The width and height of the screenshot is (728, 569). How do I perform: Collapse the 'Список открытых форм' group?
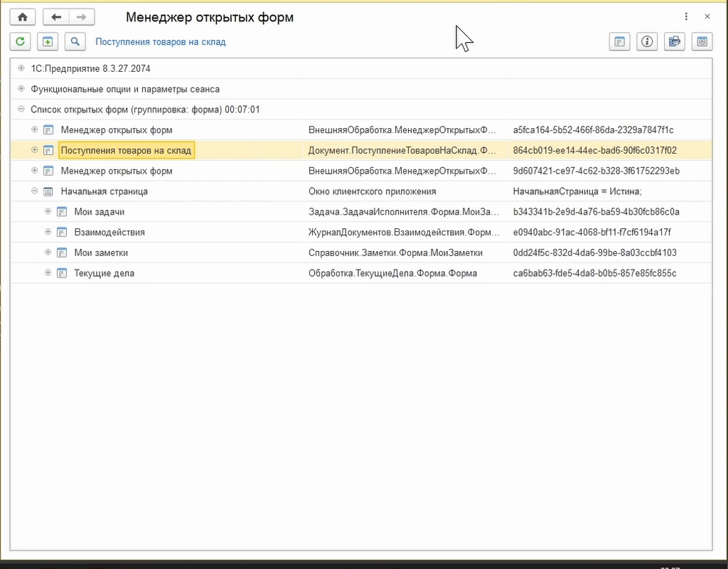[21, 109]
